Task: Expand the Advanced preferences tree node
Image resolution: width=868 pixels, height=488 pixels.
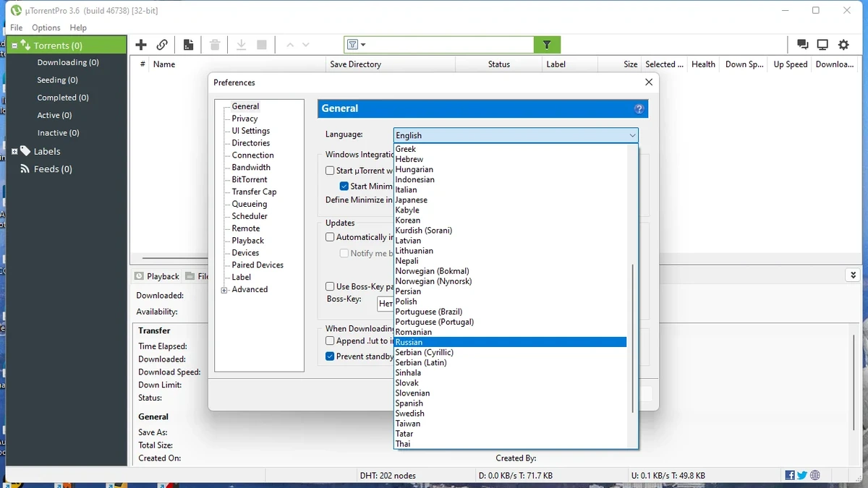Action: coord(224,290)
